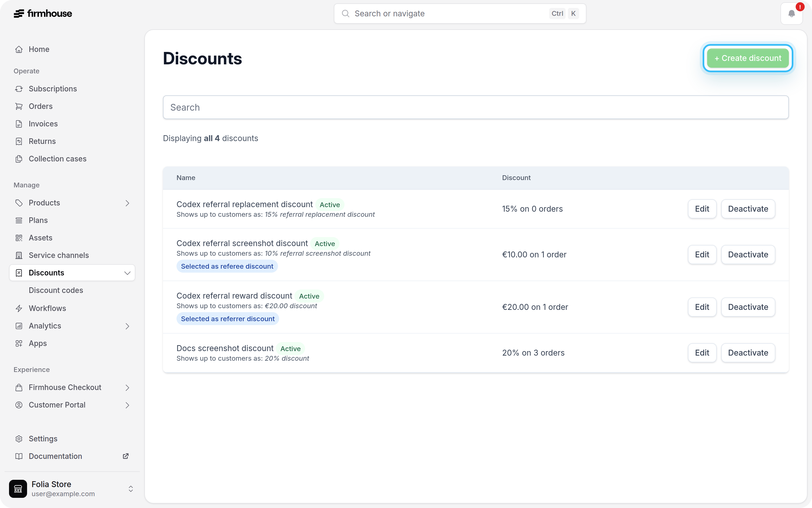Edit Codex referral screenshot discount
The image size is (812, 508).
[702, 255]
